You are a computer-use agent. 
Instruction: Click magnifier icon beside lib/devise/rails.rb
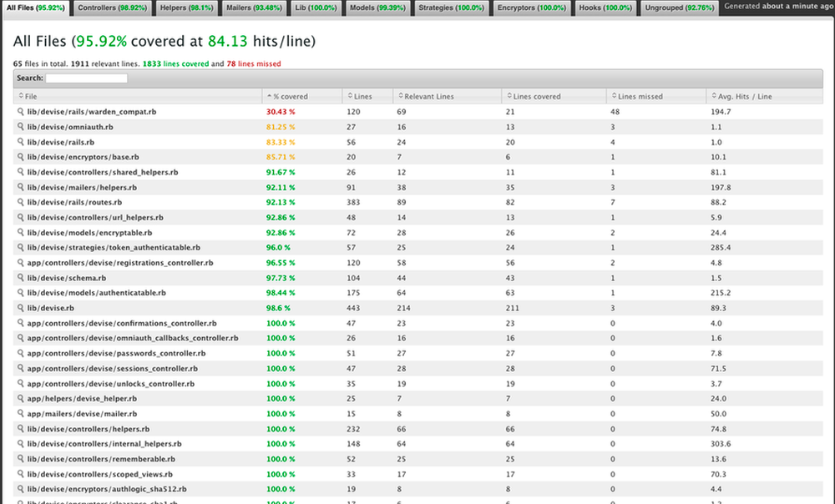tap(21, 142)
